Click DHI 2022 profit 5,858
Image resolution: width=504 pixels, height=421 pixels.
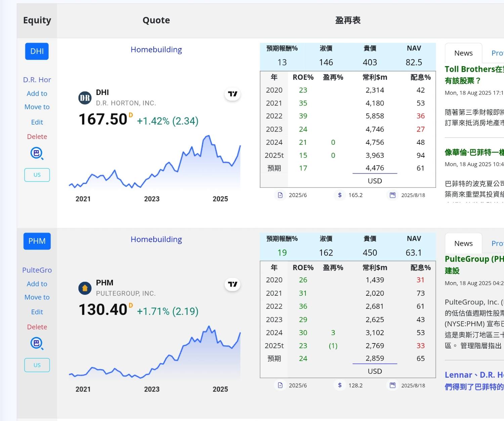(x=375, y=116)
